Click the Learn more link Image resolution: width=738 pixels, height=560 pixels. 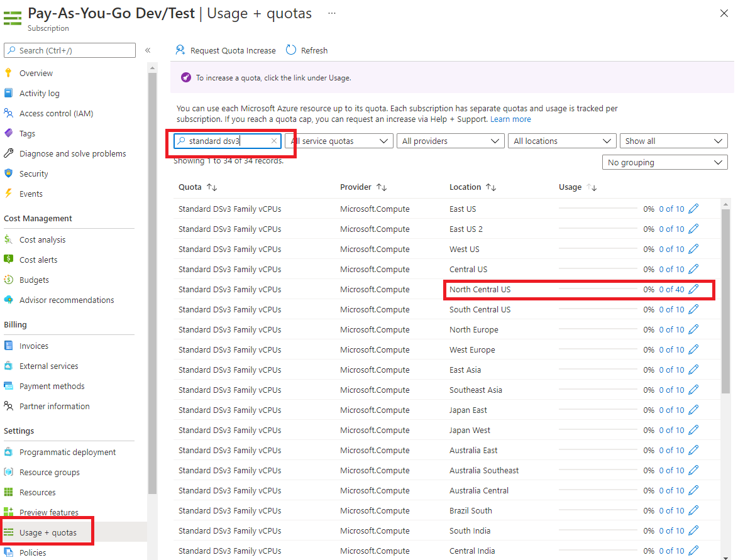pos(510,119)
